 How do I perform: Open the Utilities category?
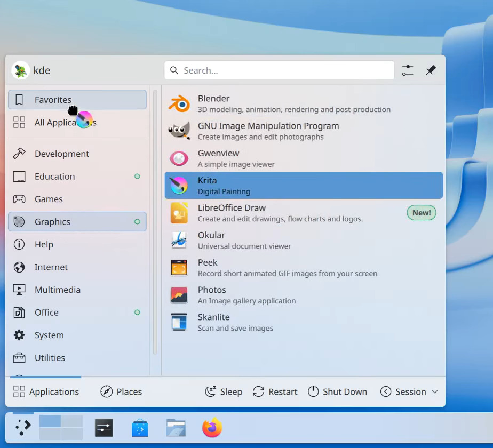pos(77,357)
